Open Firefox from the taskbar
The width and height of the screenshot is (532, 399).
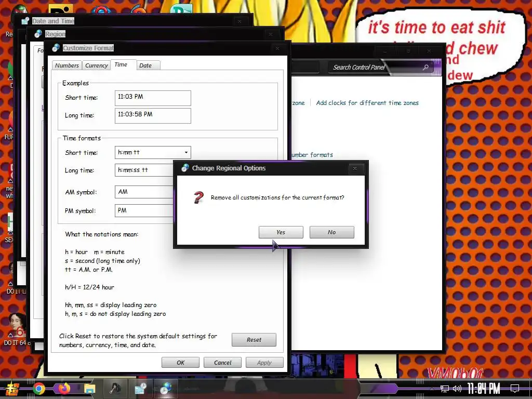click(64, 389)
